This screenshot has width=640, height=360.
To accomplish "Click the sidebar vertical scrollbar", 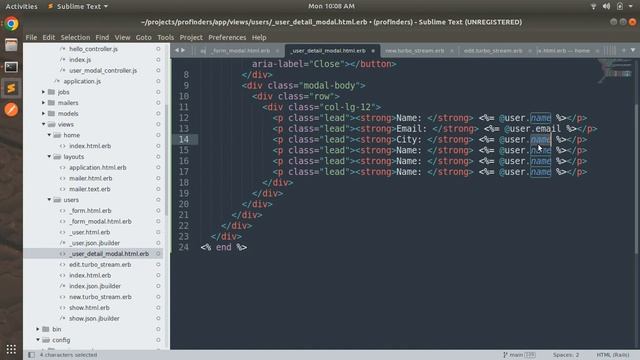I will 167,159.
